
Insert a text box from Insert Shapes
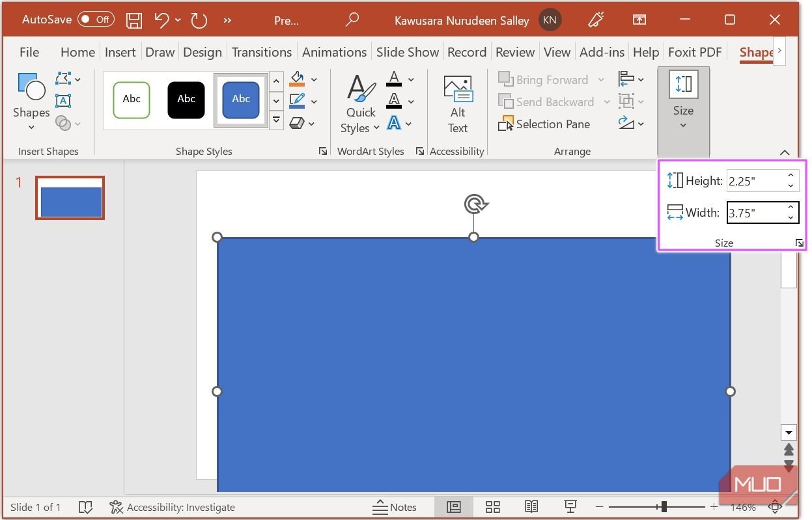coord(63,101)
